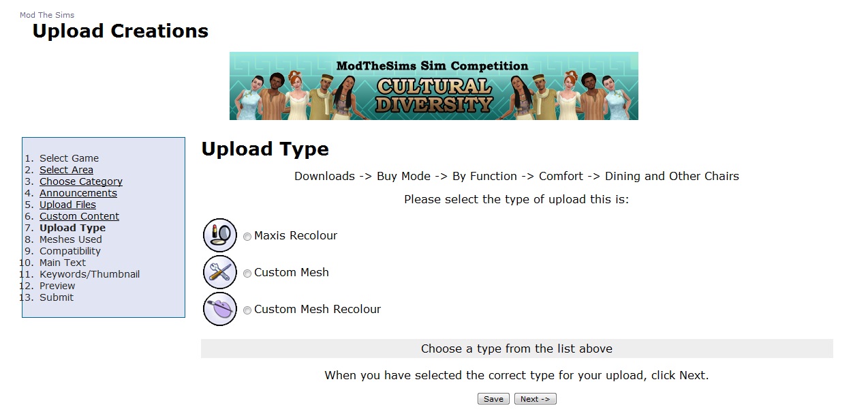Click the Upload Type step in sidebar
868x414 pixels.
pos(72,228)
